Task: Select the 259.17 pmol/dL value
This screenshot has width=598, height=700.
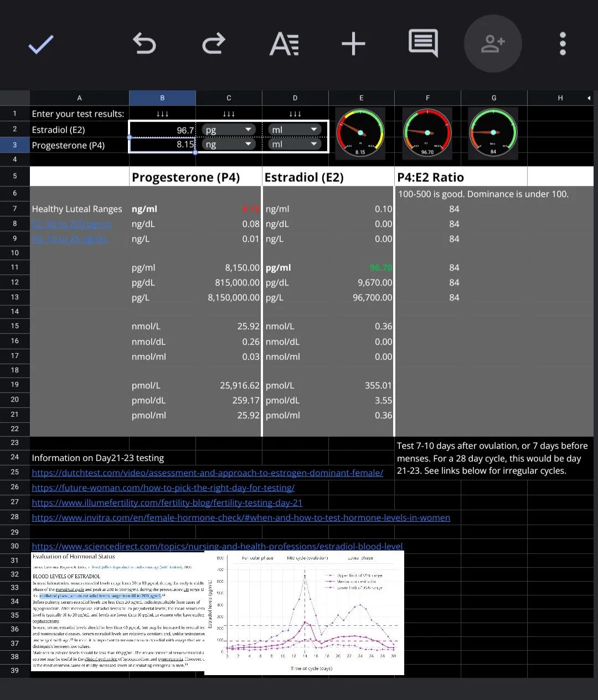Action: tap(229, 400)
